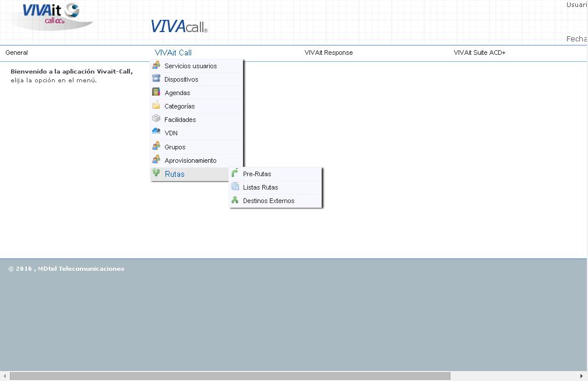Viewport: 588px width, 381px height.
Task: Select Pre-Rutas in the Rutas submenu
Action: (x=276, y=174)
